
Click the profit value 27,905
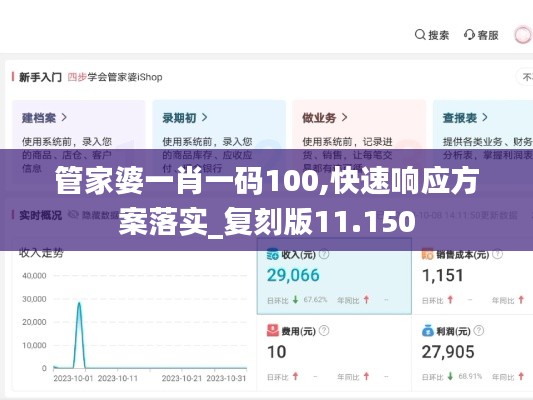[448, 352]
